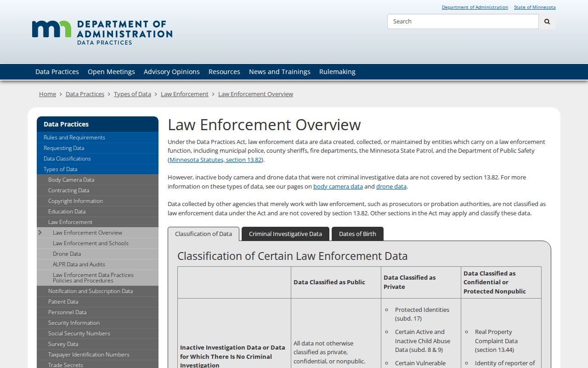Open Requesting Data in the sidebar

(x=97, y=148)
